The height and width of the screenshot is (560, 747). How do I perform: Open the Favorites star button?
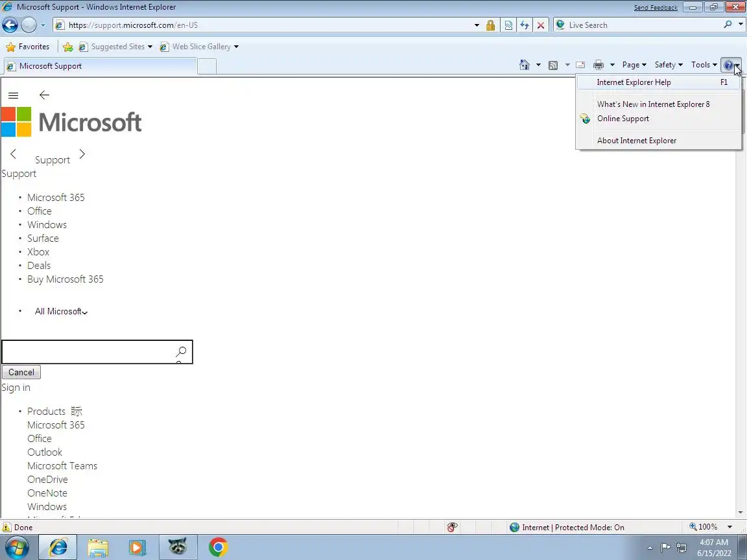(x=28, y=47)
